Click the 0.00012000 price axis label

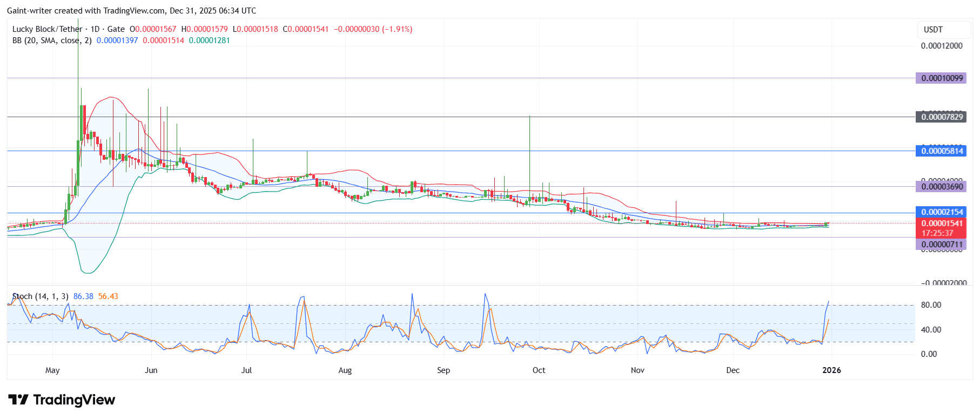pos(942,46)
